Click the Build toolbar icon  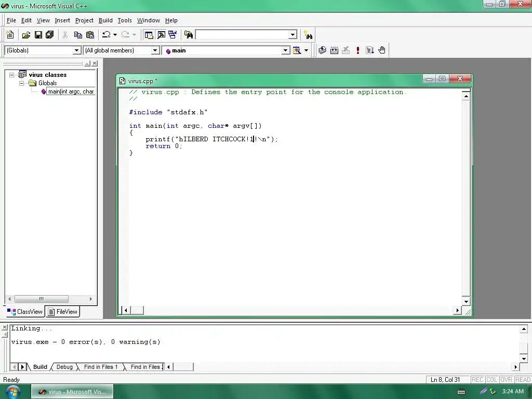click(x=334, y=50)
